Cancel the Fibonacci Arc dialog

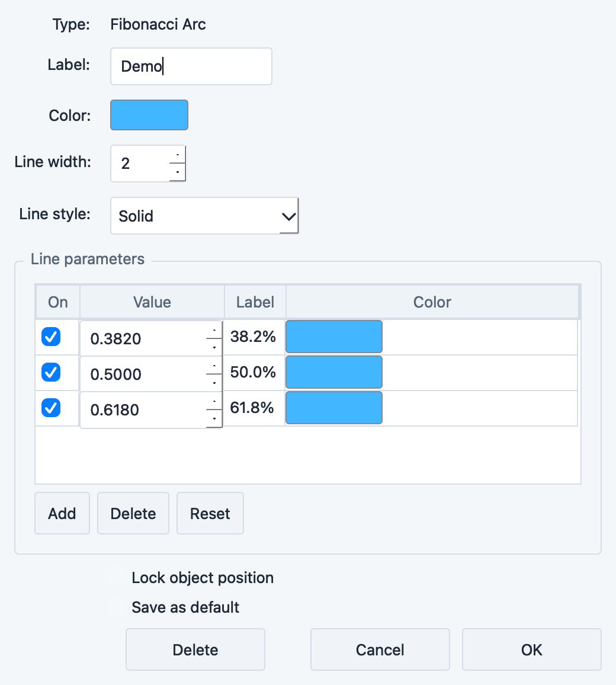[x=380, y=649]
